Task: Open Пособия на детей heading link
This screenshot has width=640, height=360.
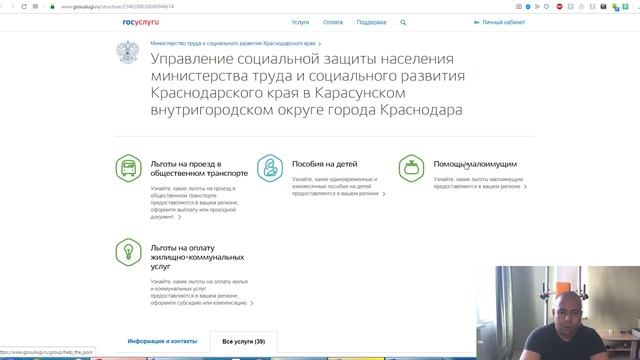Action: (324, 164)
